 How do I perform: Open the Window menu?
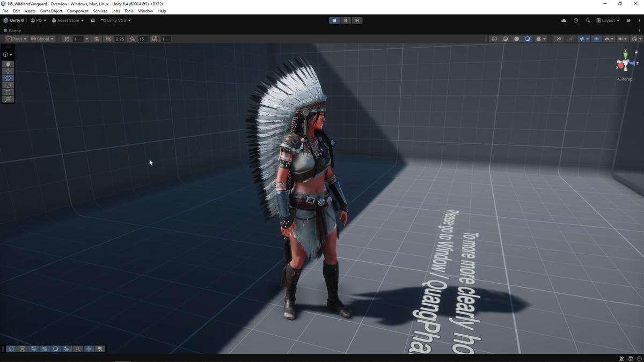click(x=145, y=11)
